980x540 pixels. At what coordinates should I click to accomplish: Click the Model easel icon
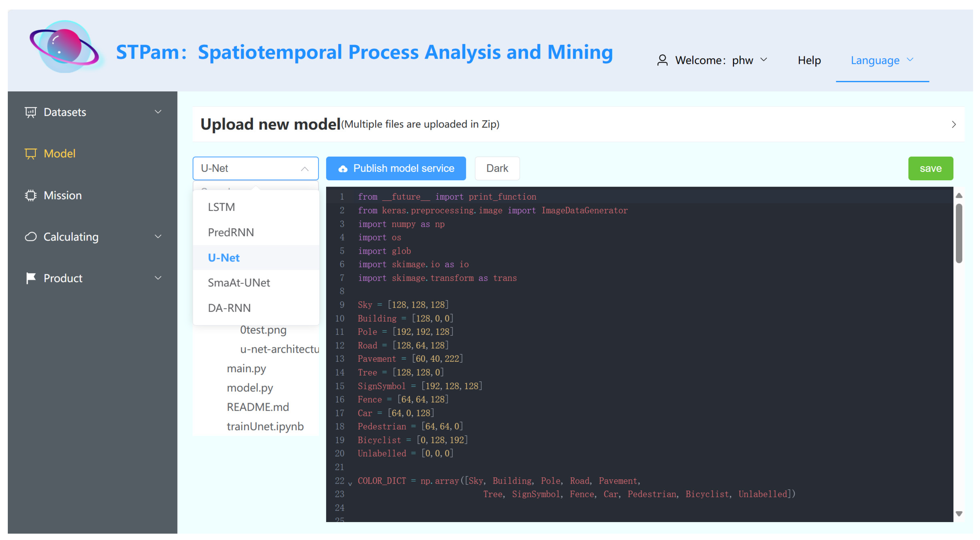[x=30, y=154]
